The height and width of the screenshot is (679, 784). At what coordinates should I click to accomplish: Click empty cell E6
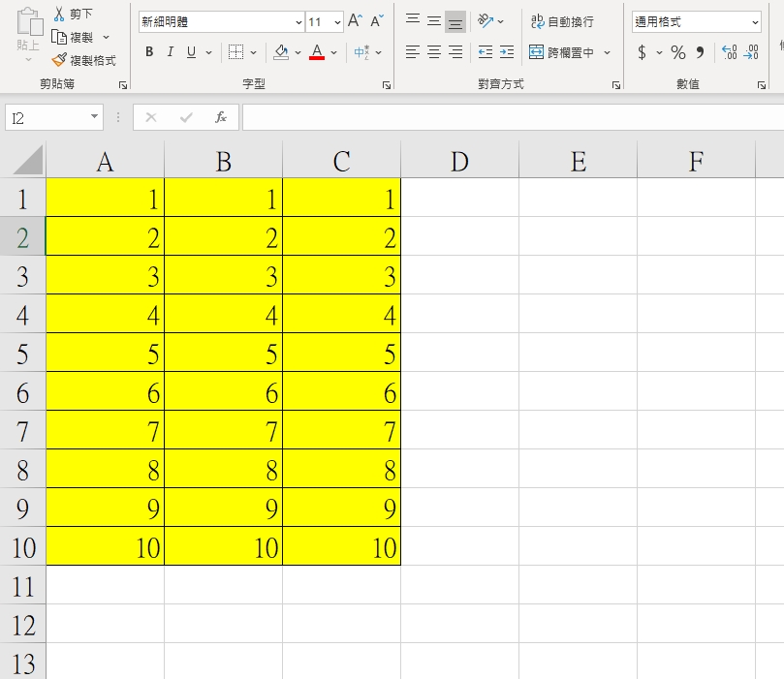(x=578, y=391)
